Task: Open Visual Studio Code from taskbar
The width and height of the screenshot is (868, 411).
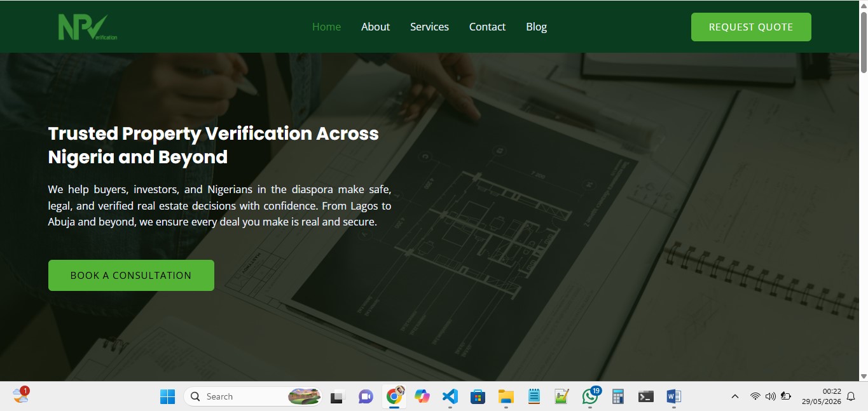Action: [x=450, y=396]
